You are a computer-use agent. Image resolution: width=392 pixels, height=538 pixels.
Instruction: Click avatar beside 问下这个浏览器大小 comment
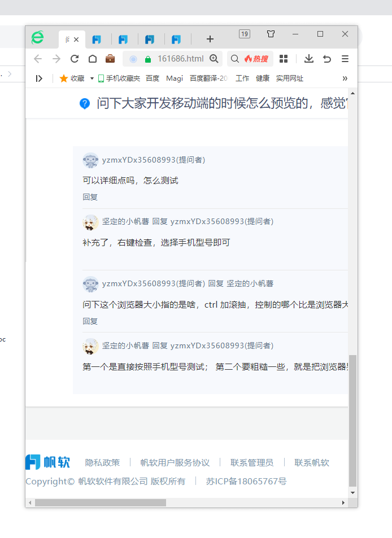coord(90,284)
